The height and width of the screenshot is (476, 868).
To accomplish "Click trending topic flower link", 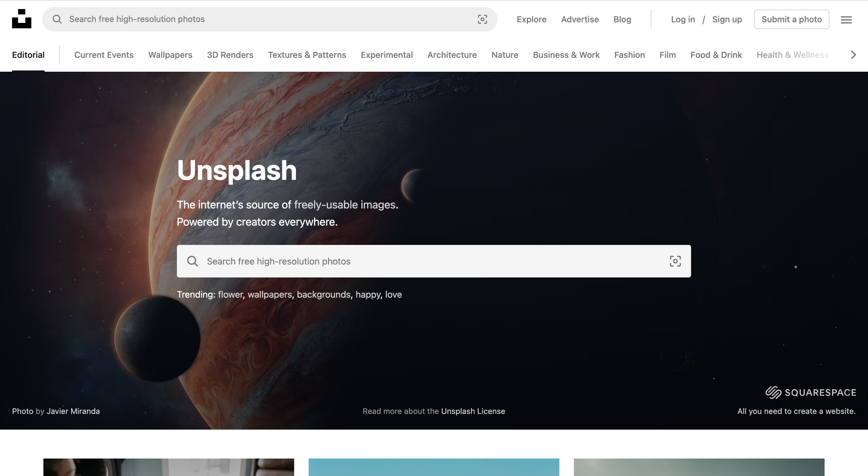I will point(230,294).
